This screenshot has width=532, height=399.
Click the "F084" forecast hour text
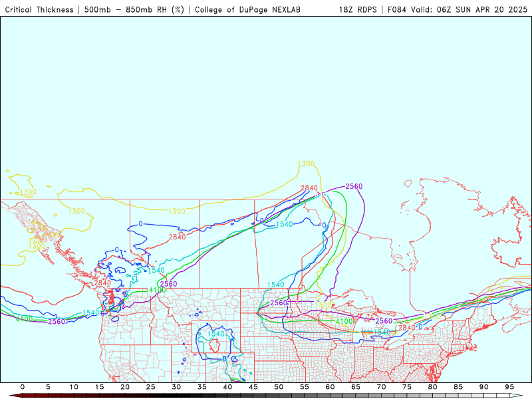[x=397, y=10]
